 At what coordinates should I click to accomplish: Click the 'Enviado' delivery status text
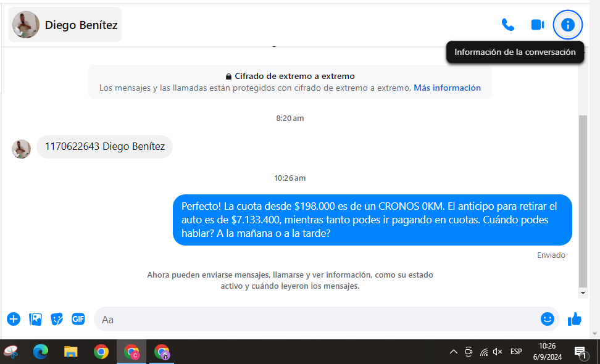click(x=551, y=255)
